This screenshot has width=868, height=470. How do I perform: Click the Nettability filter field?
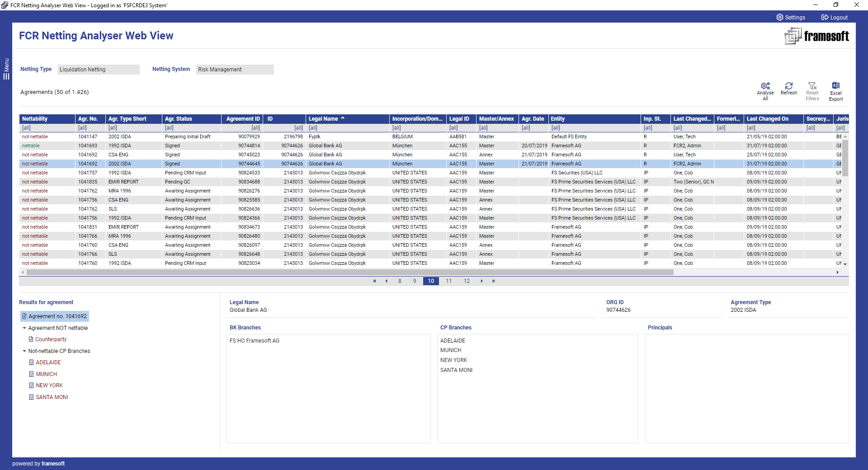[47, 128]
